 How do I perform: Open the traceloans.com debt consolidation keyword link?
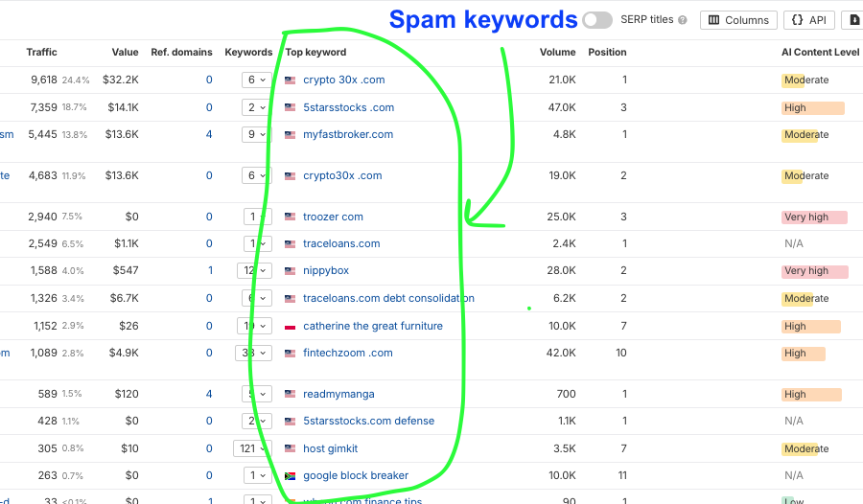(388, 299)
